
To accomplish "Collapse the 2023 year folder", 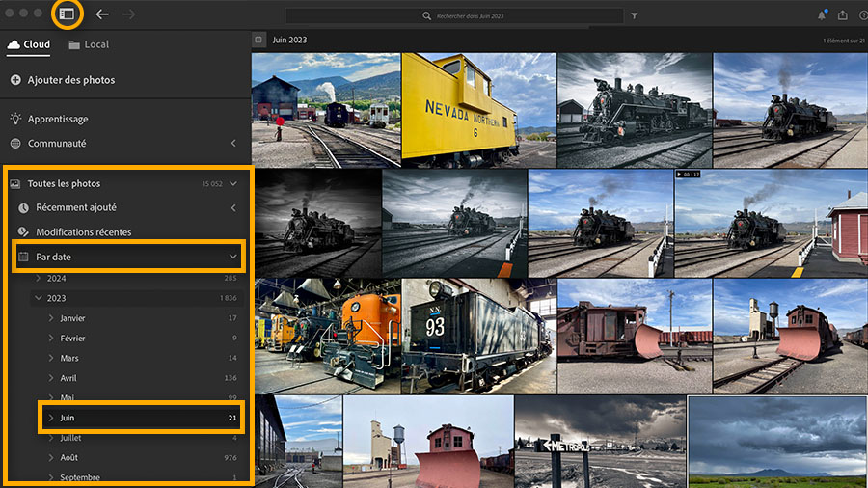I will click(39, 298).
